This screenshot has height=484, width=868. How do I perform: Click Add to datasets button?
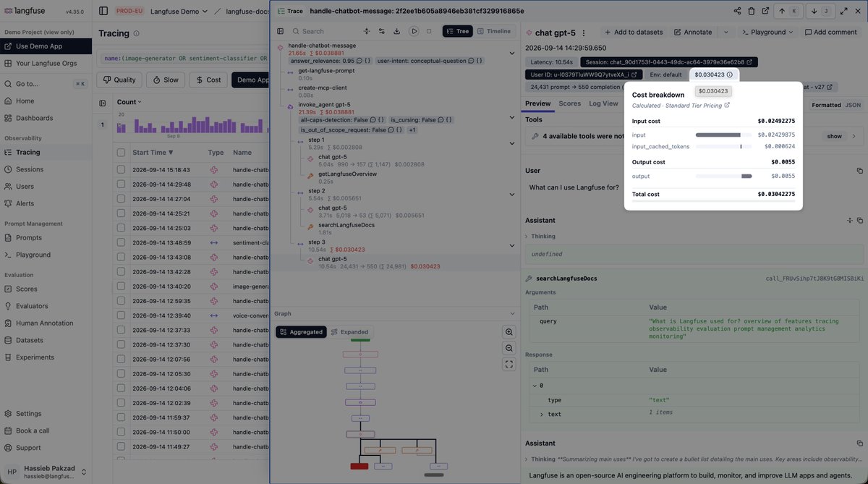[x=633, y=33]
